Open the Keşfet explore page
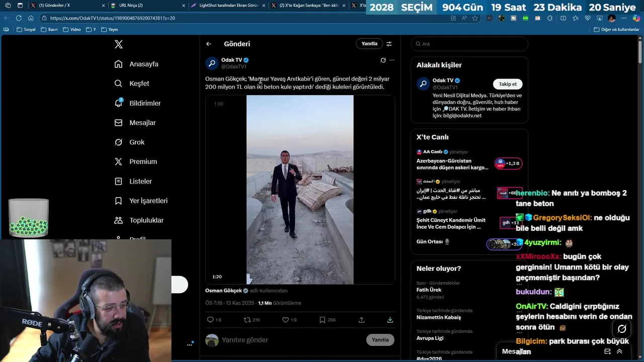644x362 pixels. tap(132, 83)
